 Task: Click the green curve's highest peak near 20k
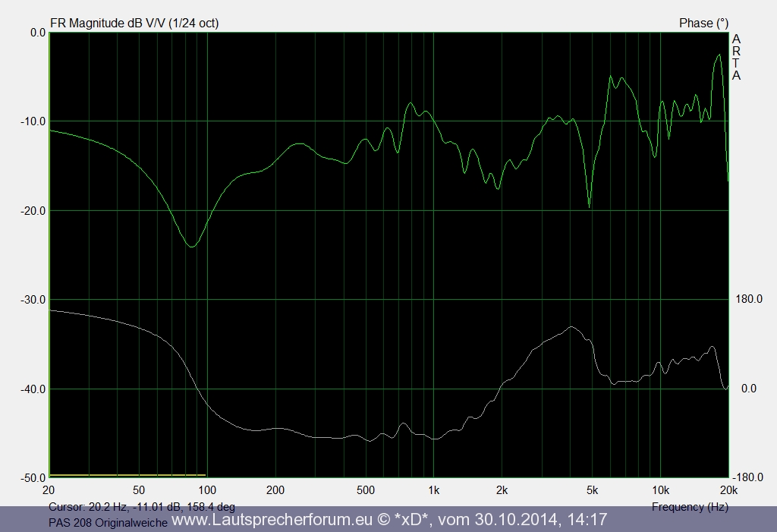pyautogui.click(x=719, y=55)
